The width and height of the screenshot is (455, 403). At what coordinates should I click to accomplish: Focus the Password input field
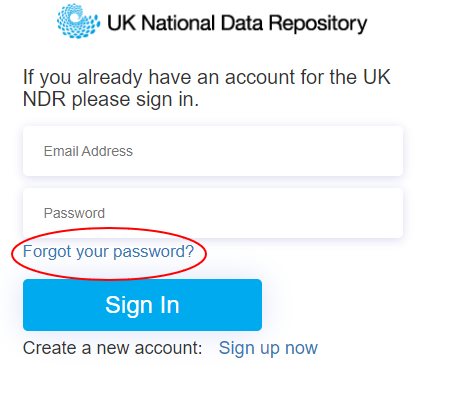click(x=213, y=213)
